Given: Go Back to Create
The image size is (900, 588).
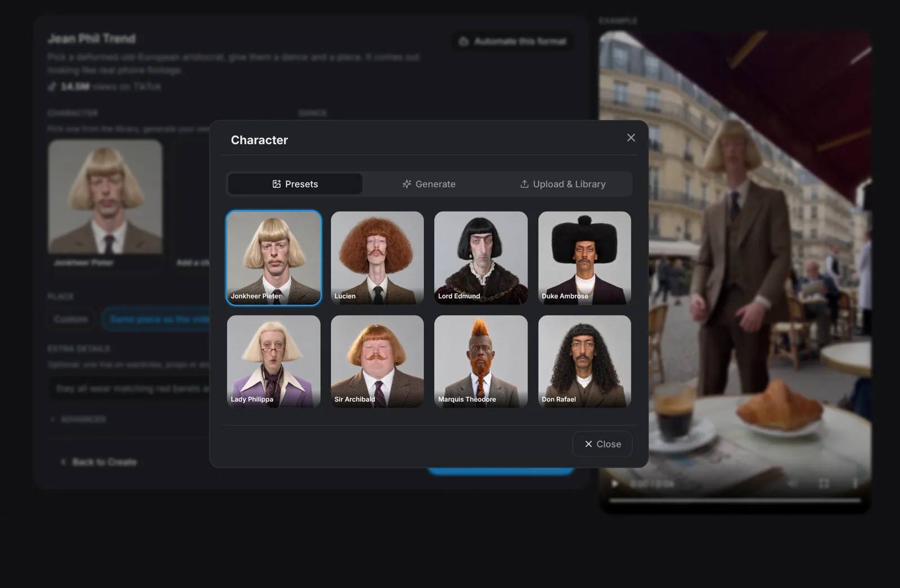Looking at the screenshot, I should tap(99, 462).
